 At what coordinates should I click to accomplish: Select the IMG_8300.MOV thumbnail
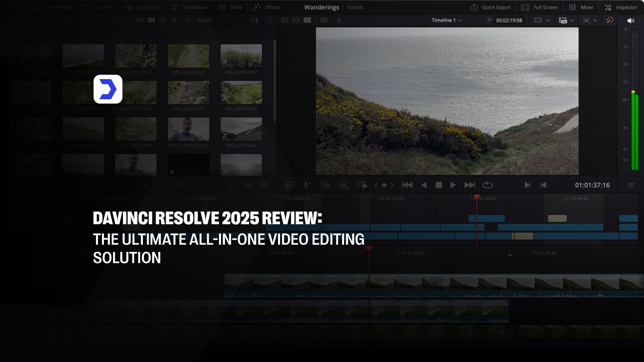tap(241, 56)
